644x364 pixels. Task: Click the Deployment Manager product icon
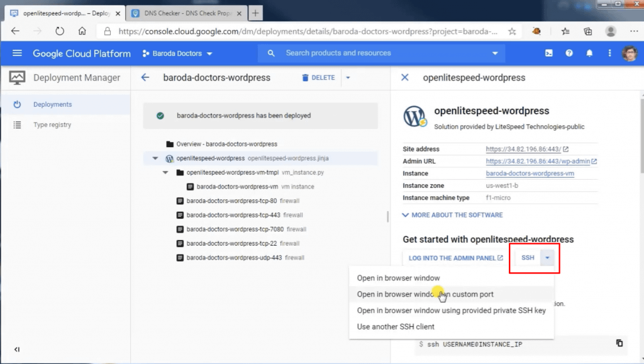click(17, 77)
